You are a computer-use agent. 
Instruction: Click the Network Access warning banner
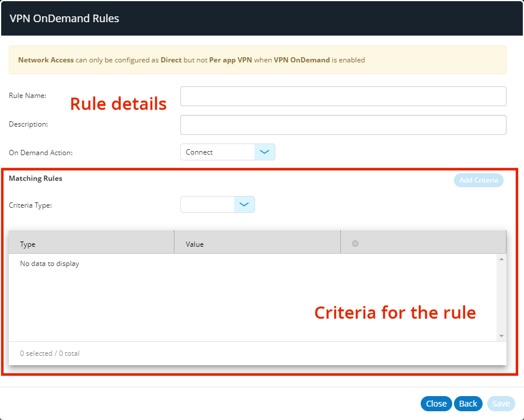(x=257, y=60)
